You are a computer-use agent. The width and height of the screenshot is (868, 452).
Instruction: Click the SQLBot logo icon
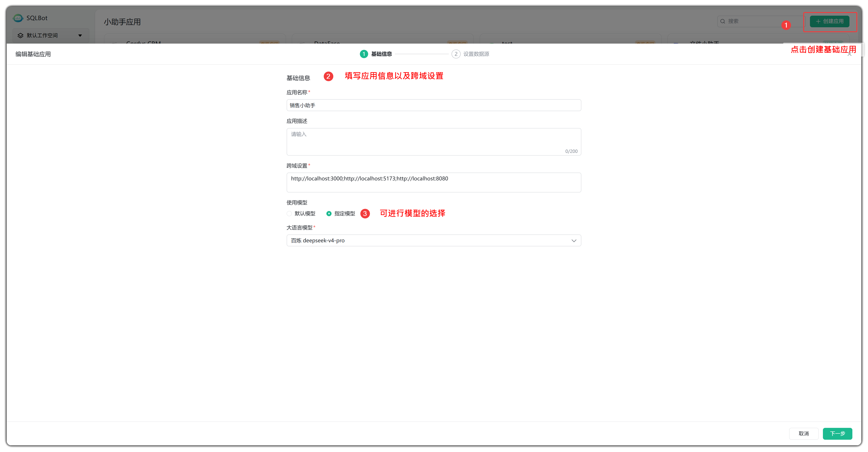pos(18,18)
